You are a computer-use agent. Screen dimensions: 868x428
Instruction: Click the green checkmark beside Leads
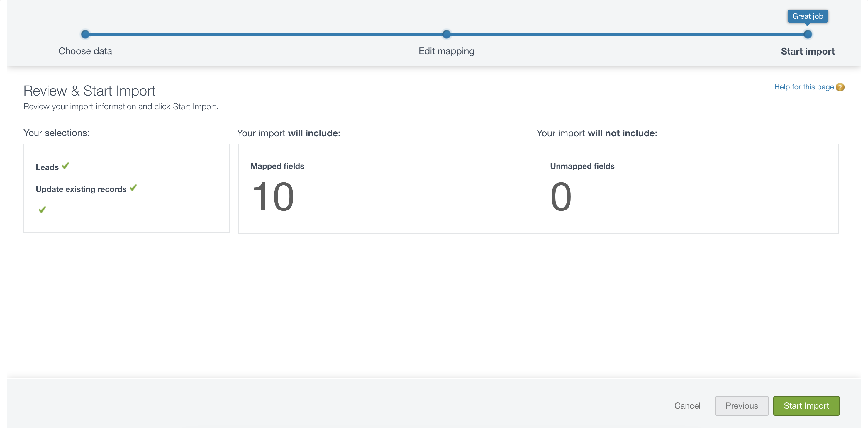pos(65,166)
